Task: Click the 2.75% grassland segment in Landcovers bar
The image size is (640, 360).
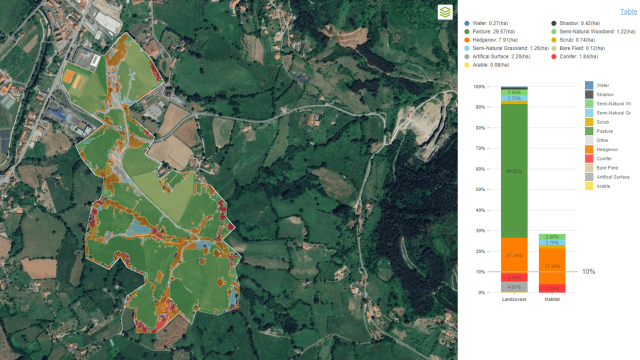Action: coord(514,98)
